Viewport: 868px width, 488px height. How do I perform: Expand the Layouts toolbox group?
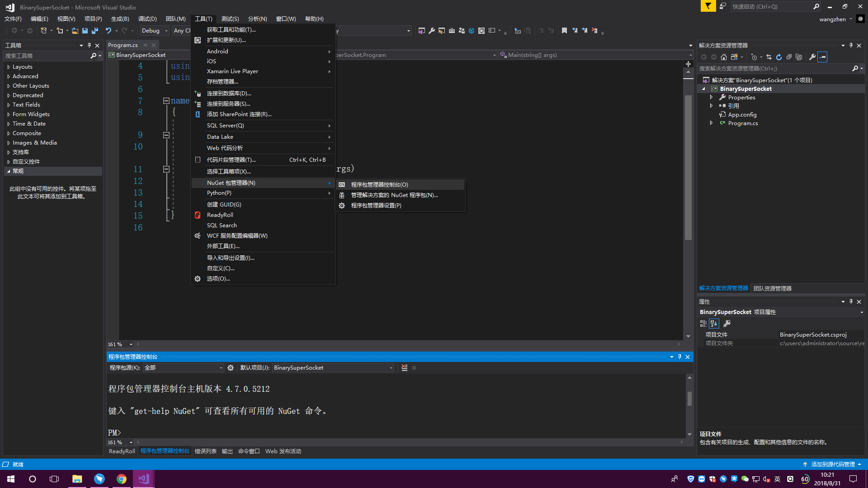9,67
